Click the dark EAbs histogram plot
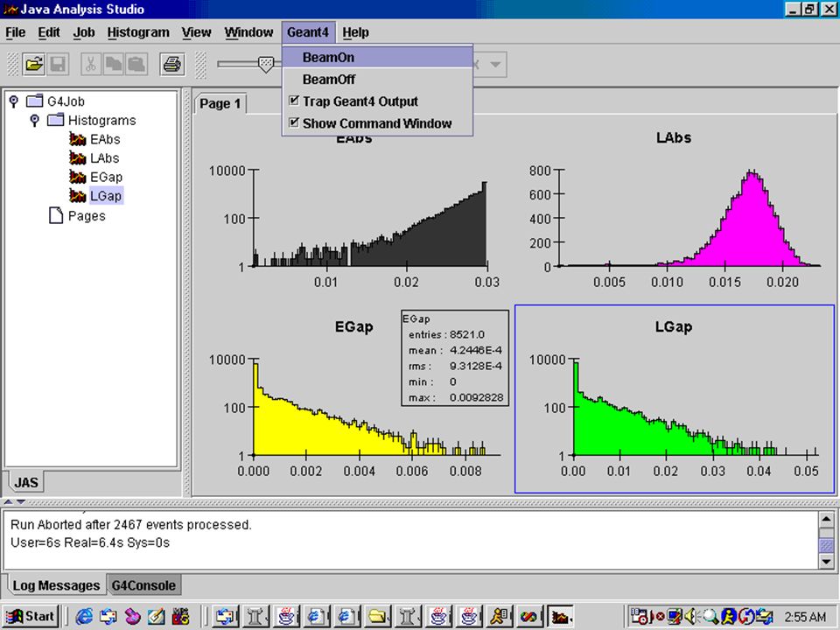Image resolution: width=840 pixels, height=630 pixels. (x=369, y=225)
